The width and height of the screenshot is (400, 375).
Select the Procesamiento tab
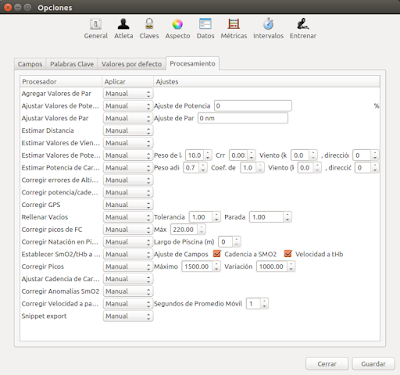(192, 63)
